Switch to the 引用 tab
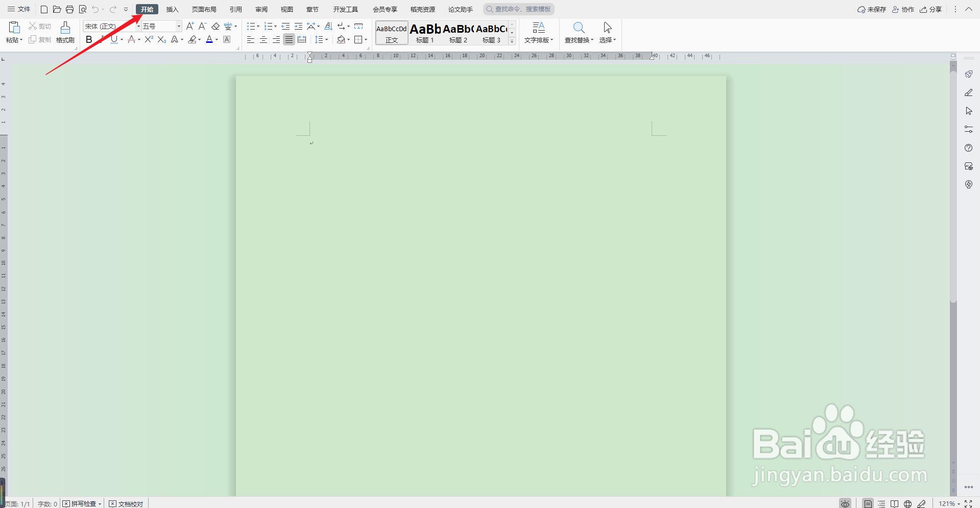 pos(235,9)
